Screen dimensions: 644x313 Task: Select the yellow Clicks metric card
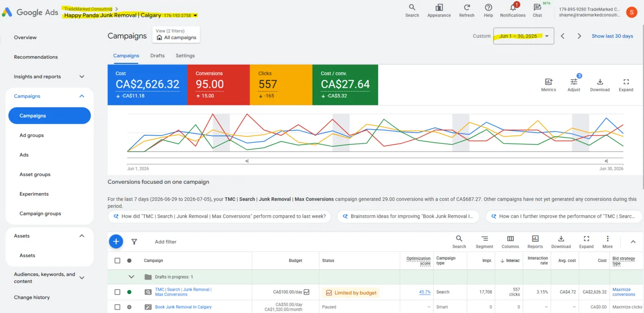coord(281,85)
